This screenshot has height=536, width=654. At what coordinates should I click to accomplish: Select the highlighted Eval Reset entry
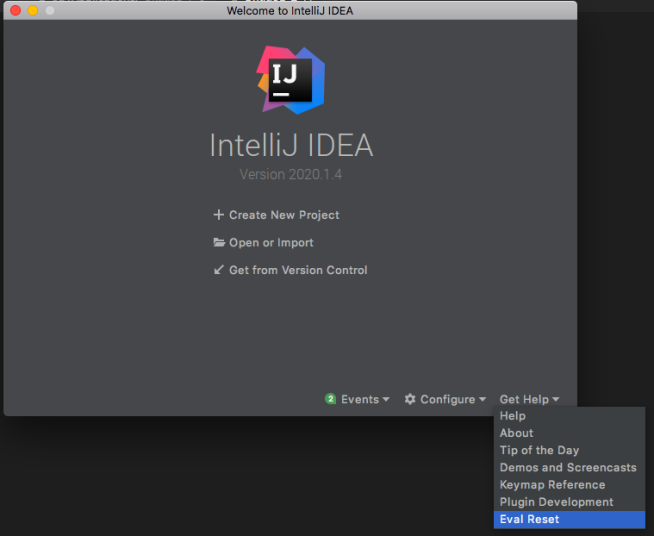[569, 519]
